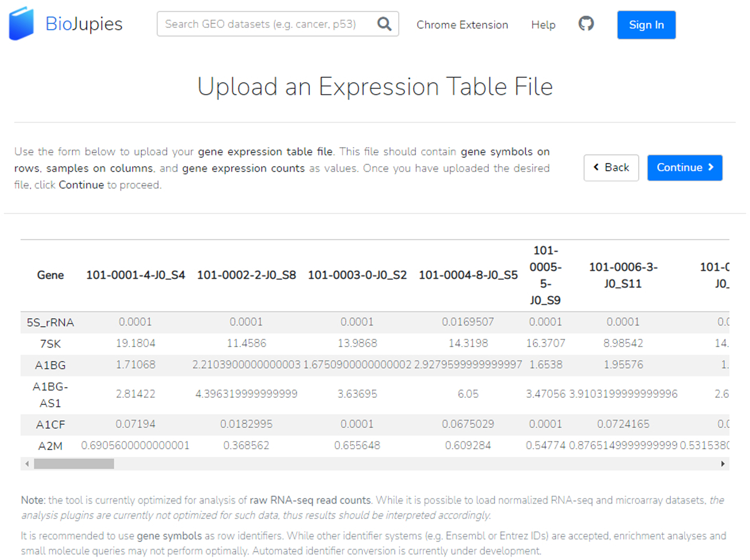
Task: Click the bold 'raw RNA-seq read counts' note text
Action: [x=310, y=500]
